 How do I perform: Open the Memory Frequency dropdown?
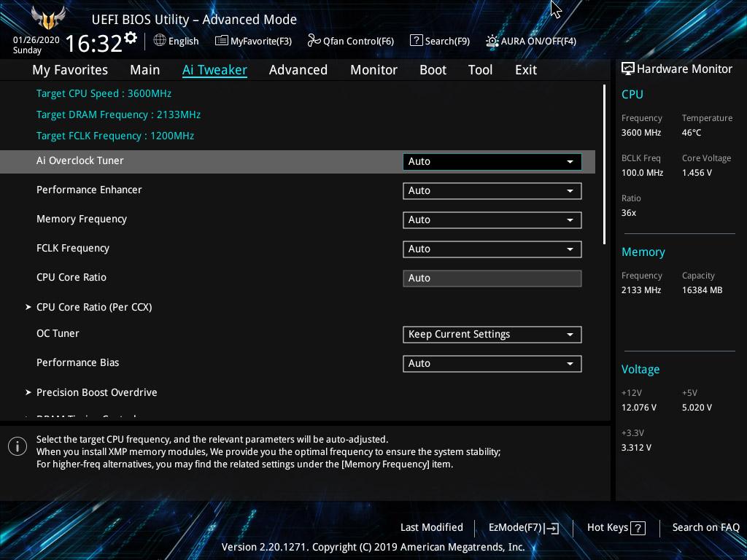click(x=492, y=220)
